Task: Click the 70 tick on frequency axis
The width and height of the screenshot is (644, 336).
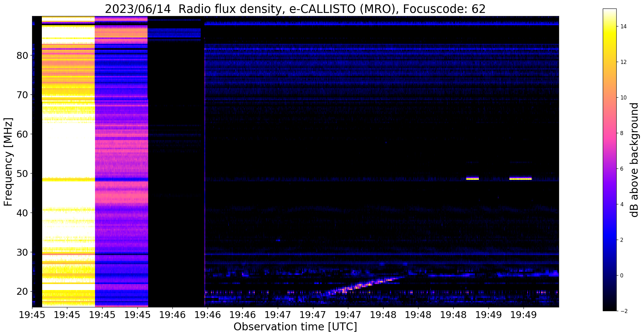Action: coord(22,95)
